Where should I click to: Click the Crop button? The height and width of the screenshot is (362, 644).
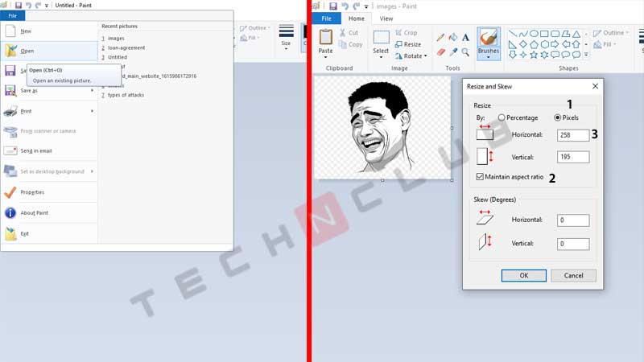pyautogui.click(x=407, y=32)
